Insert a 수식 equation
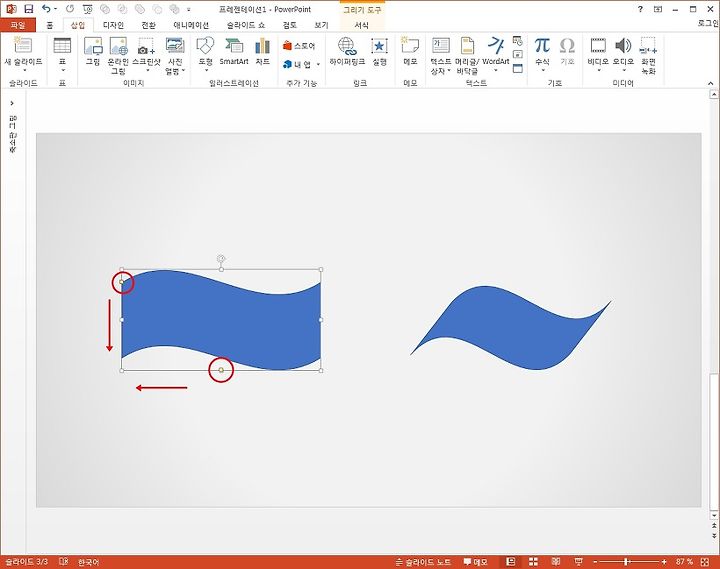 click(x=542, y=54)
